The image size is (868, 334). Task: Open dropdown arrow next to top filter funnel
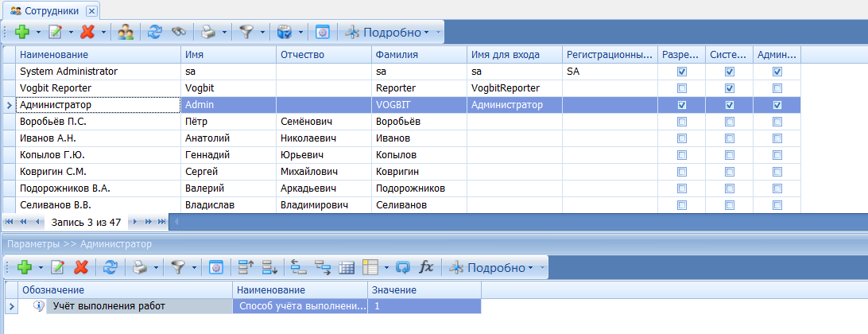(262, 33)
